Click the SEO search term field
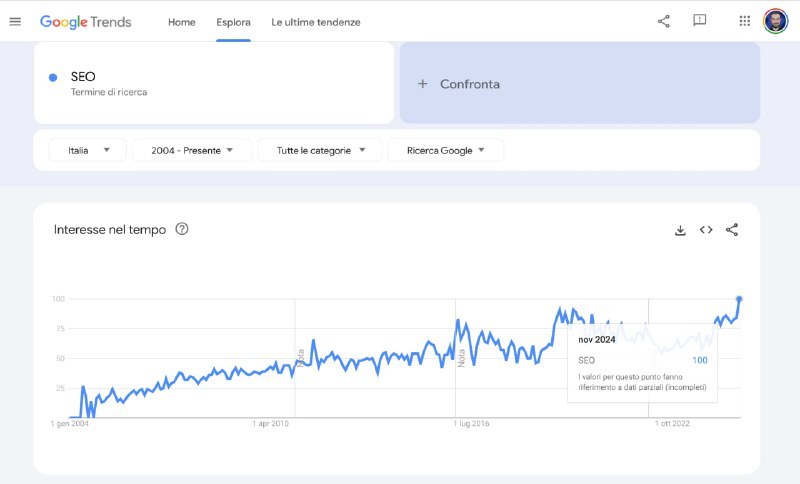This screenshot has height=484, width=800. (214, 83)
